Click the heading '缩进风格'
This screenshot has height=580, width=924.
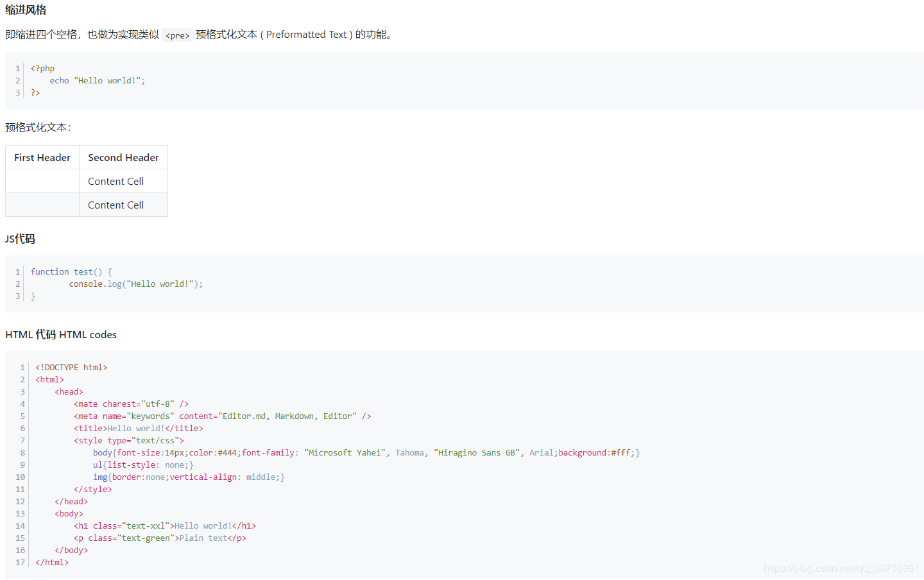pyautogui.click(x=26, y=10)
